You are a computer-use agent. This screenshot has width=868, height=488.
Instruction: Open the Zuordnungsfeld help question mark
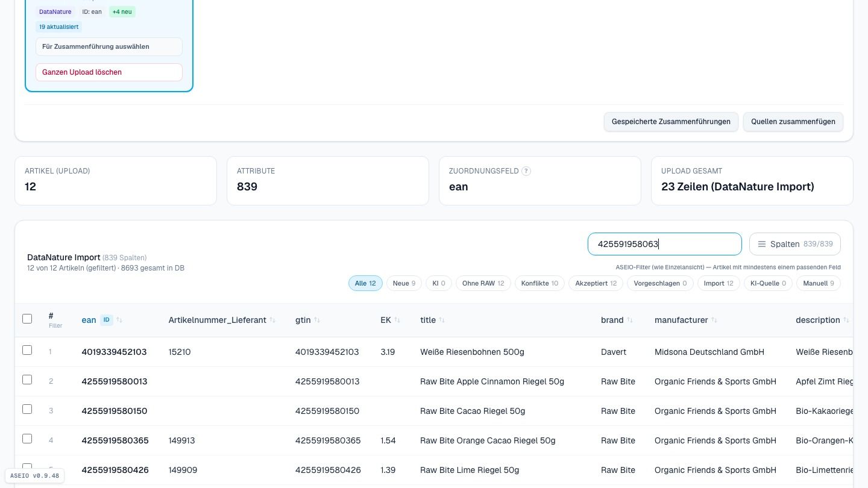pyautogui.click(x=526, y=171)
